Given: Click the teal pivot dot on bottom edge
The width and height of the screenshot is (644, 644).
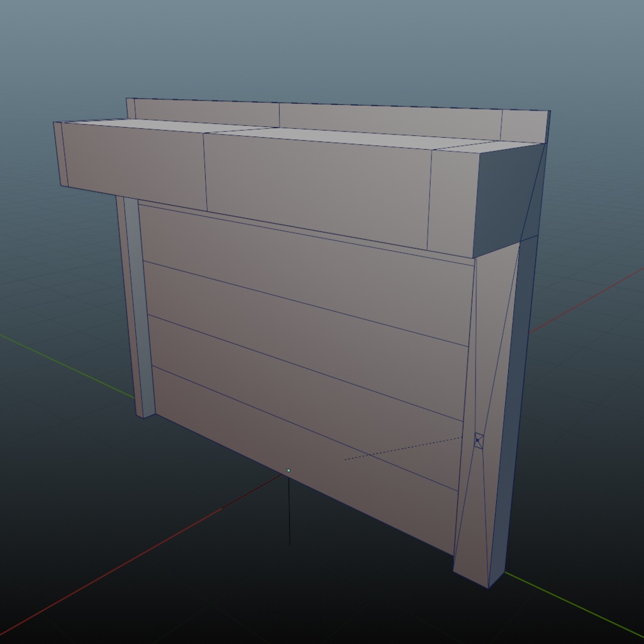Looking at the screenshot, I should click(x=288, y=470).
